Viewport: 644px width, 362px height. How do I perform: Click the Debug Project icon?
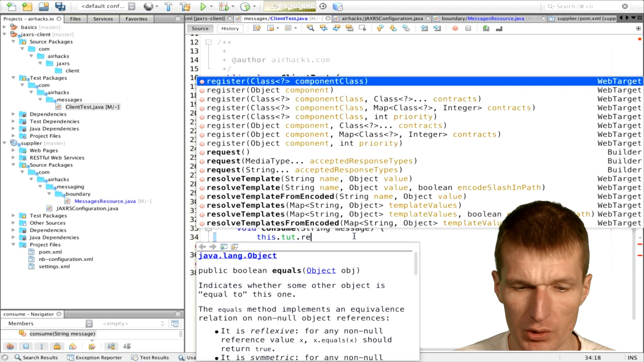pos(223,6)
